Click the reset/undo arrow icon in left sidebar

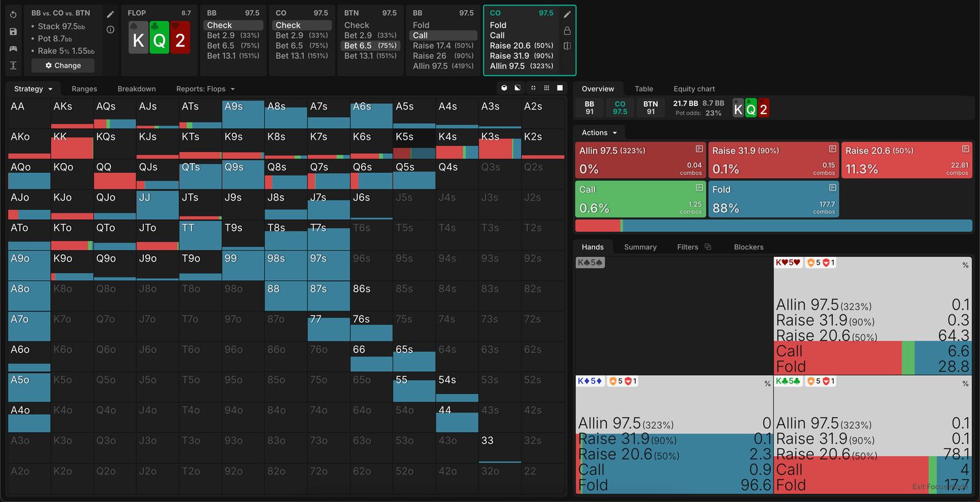(13, 14)
